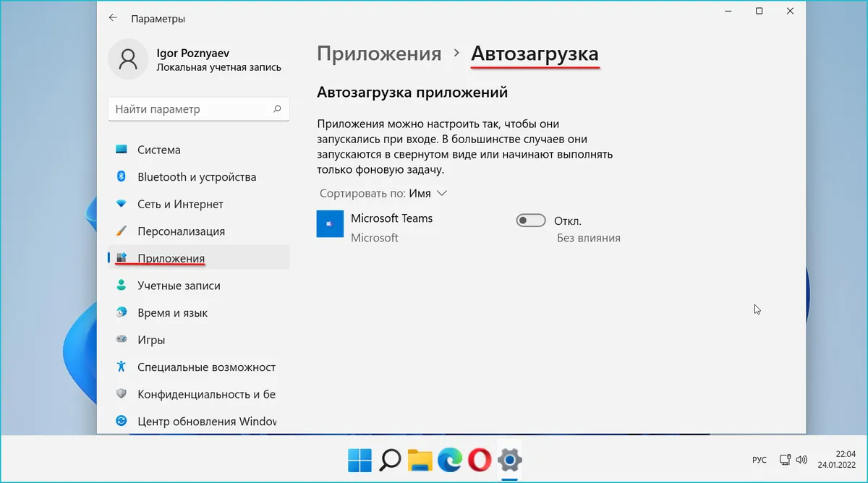Click the user profile avatar icon
Viewport: 868px width, 483px height.
(x=128, y=59)
